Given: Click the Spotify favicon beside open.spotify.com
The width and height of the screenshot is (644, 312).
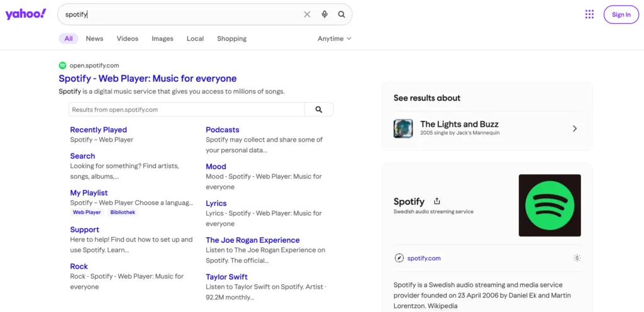Looking at the screenshot, I should [x=62, y=65].
